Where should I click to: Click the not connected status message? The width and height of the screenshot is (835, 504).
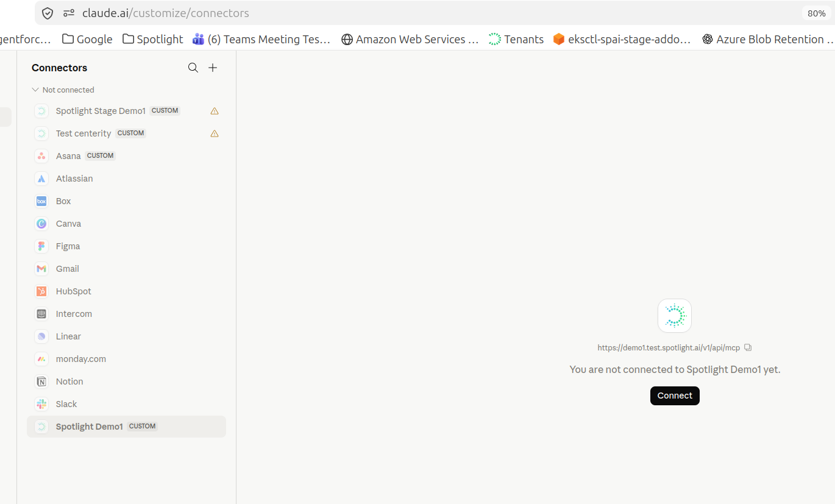pos(675,369)
